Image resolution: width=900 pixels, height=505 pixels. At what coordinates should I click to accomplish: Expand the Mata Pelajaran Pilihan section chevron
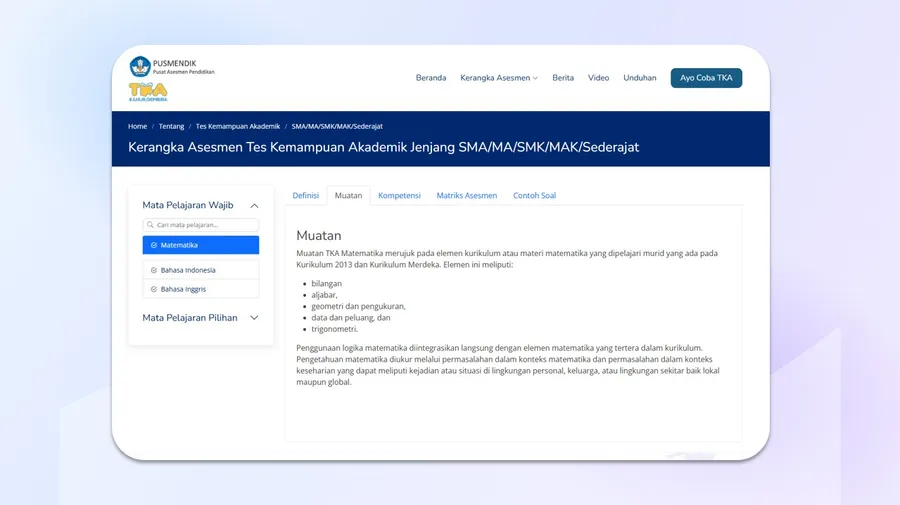coord(254,318)
